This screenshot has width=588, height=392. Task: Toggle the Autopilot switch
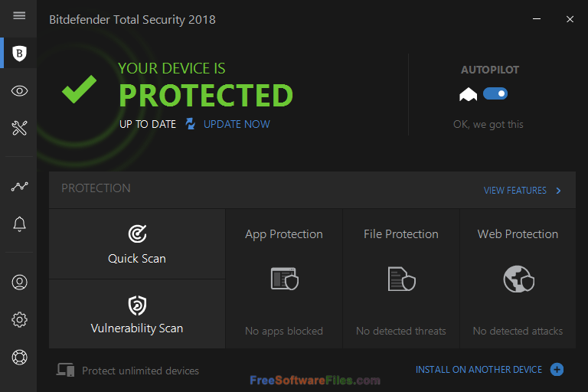[x=495, y=93]
